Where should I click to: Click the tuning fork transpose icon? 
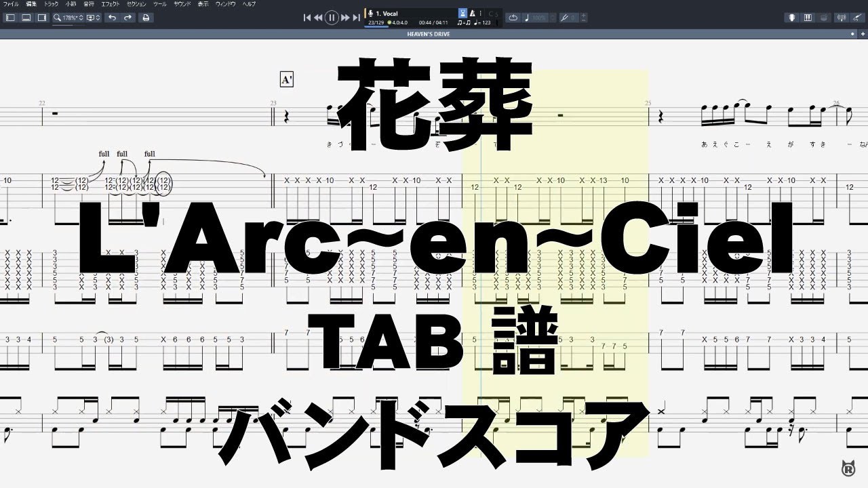(x=565, y=18)
